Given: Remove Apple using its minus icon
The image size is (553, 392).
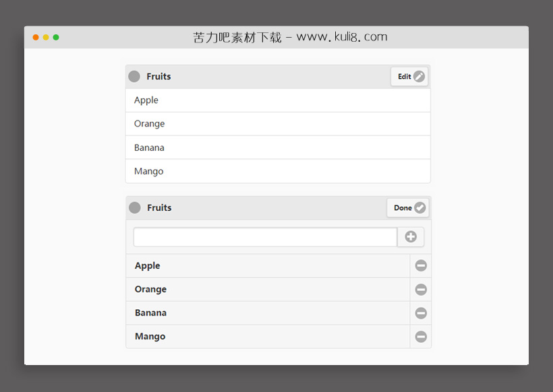Looking at the screenshot, I should [x=421, y=265].
